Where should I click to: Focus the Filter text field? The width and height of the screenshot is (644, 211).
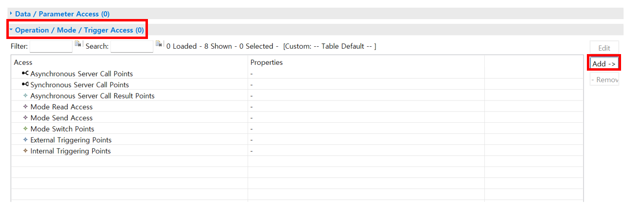coord(51,46)
